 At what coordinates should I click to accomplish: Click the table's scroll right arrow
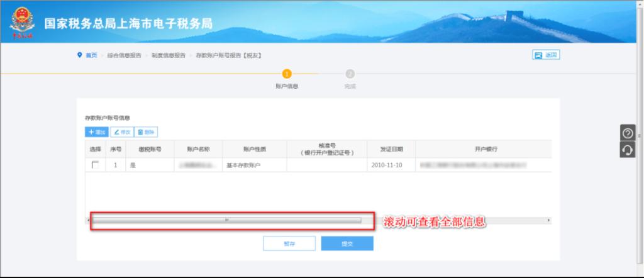tap(548, 220)
